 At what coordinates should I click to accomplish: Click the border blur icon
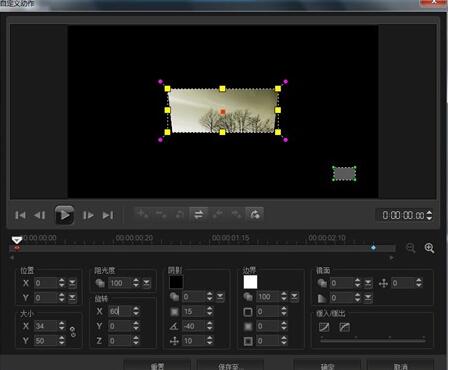pyautogui.click(x=248, y=326)
